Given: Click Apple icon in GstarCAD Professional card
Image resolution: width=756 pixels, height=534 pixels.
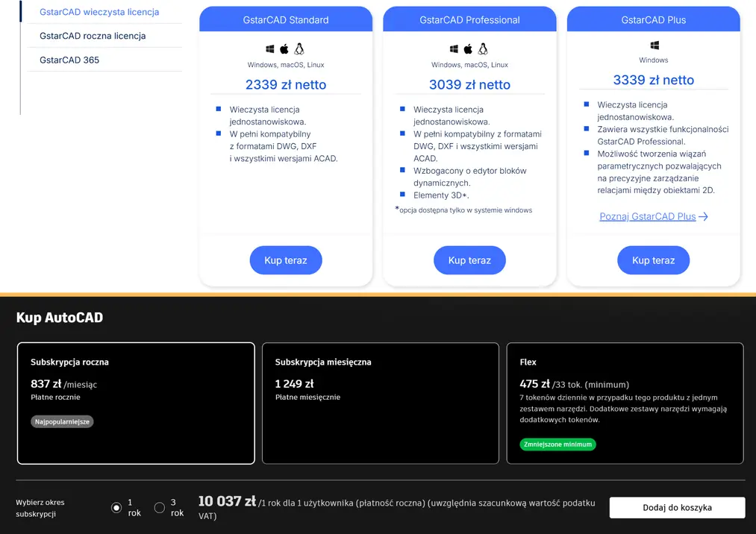Looking at the screenshot, I should point(468,48).
